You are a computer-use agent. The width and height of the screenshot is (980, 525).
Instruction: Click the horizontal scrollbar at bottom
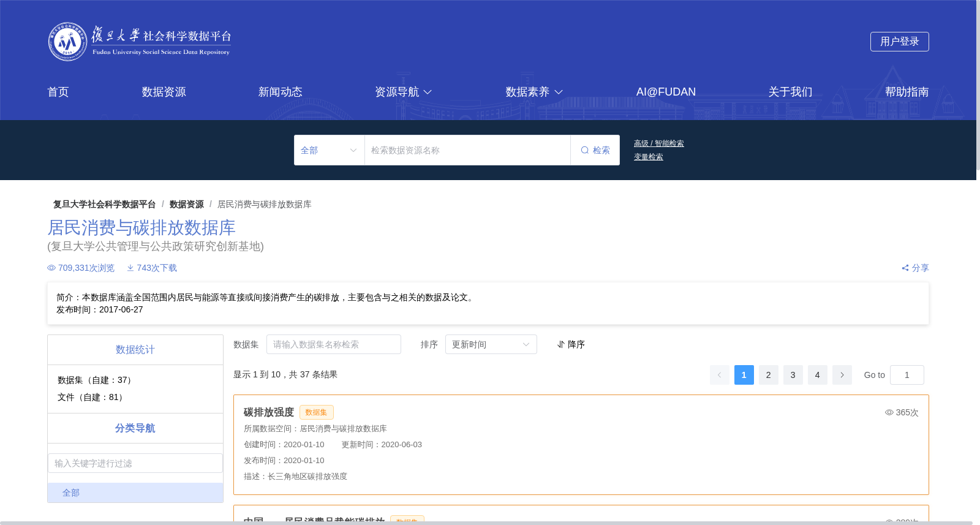[x=486, y=523]
